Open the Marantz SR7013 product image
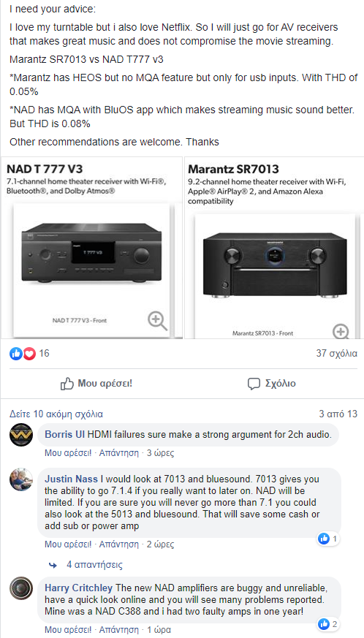 tap(273, 276)
